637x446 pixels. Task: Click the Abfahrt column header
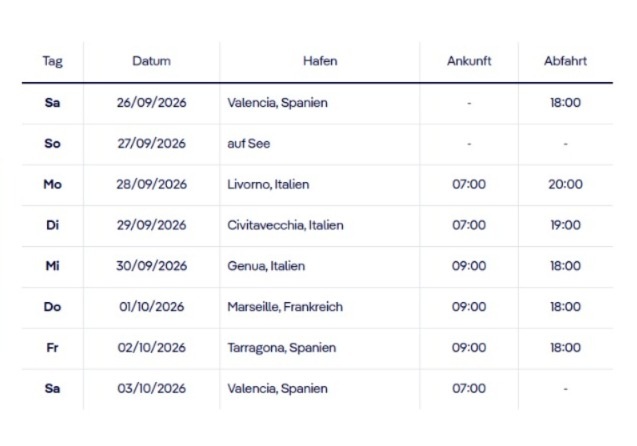tap(565, 61)
